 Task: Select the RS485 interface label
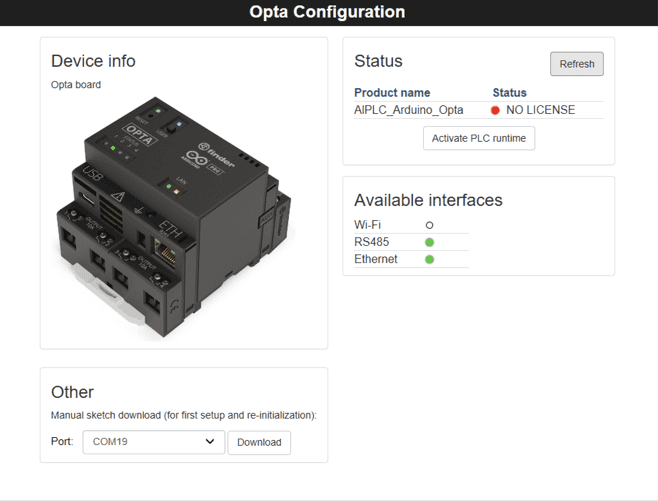372,242
